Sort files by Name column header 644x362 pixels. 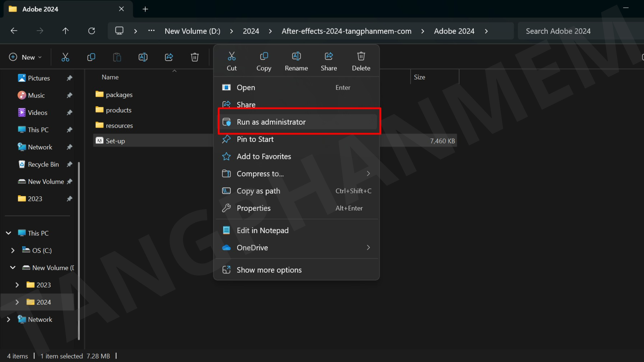coord(110,77)
